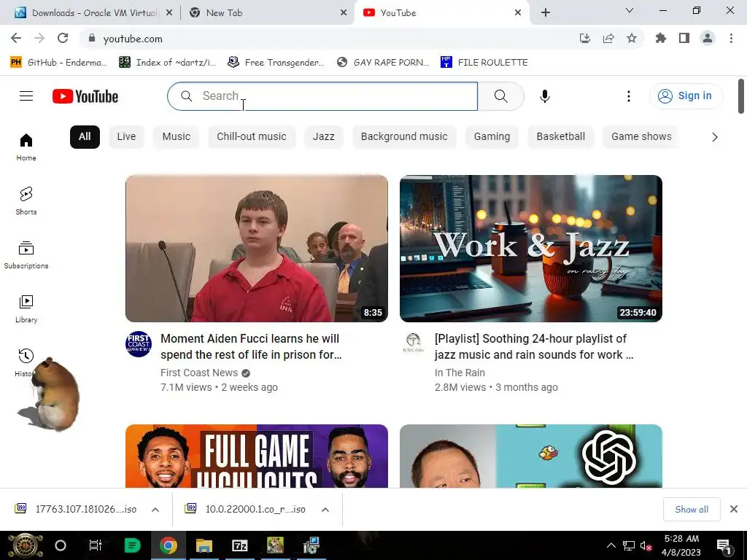Open Subscriptions in sidebar
This screenshot has height=560, width=747.
[26, 254]
